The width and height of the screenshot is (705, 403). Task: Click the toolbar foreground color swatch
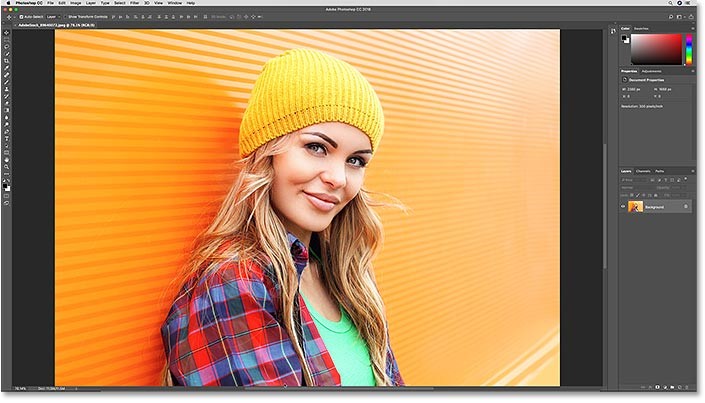[5, 186]
